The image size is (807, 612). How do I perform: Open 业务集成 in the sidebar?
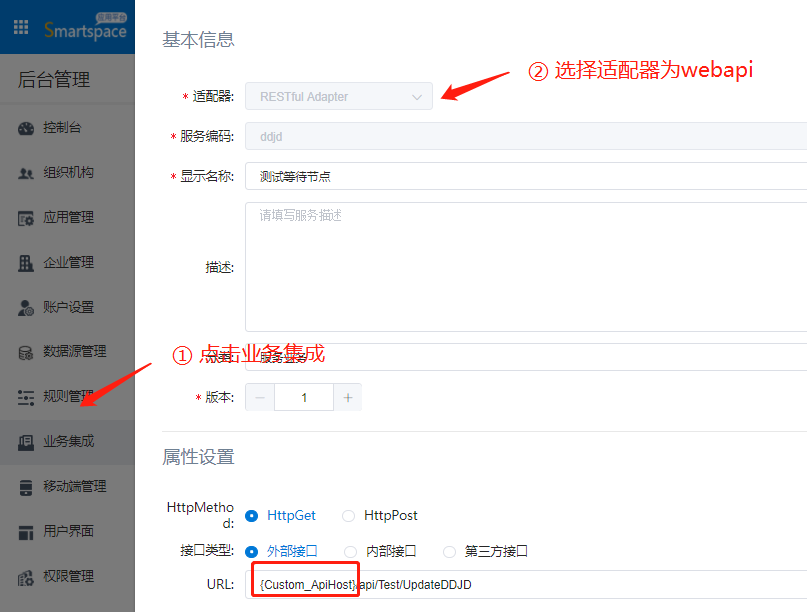point(68,441)
